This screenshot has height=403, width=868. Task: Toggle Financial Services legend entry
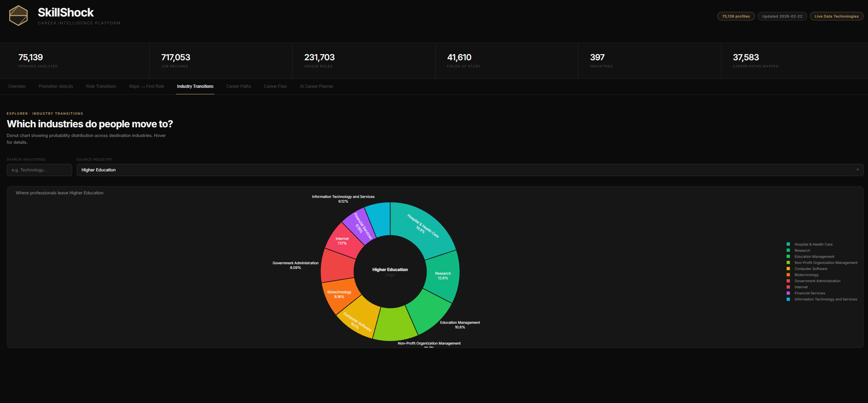(x=810, y=293)
